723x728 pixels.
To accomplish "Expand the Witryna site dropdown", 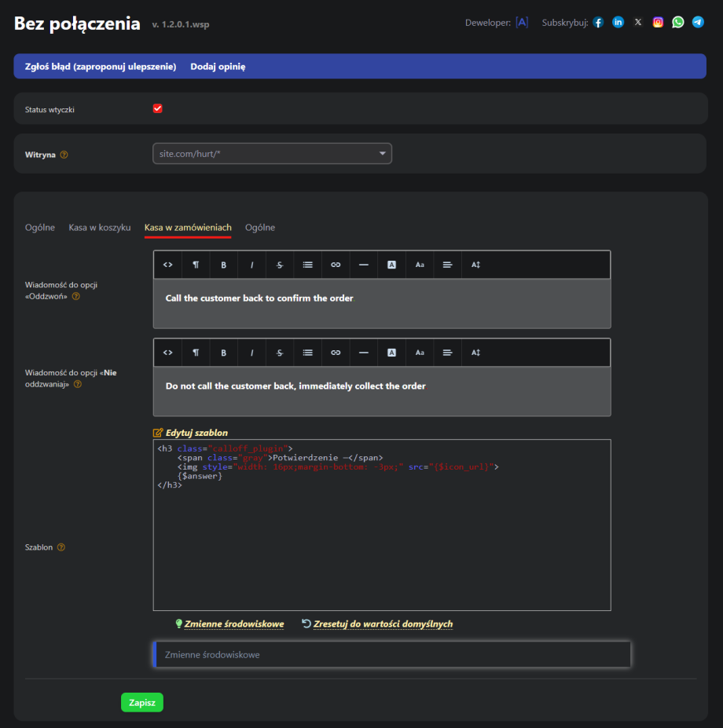I will 272,154.
